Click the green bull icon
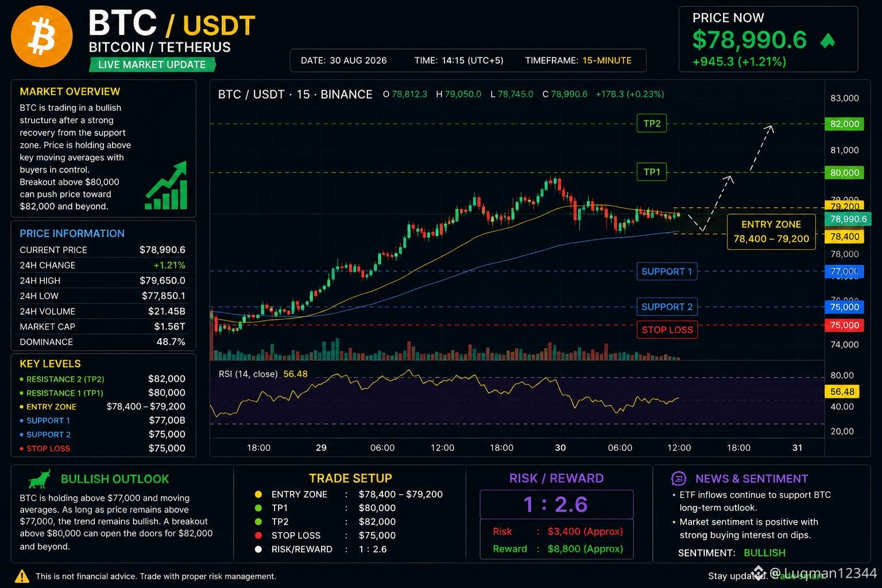The image size is (882, 588). click(40, 479)
